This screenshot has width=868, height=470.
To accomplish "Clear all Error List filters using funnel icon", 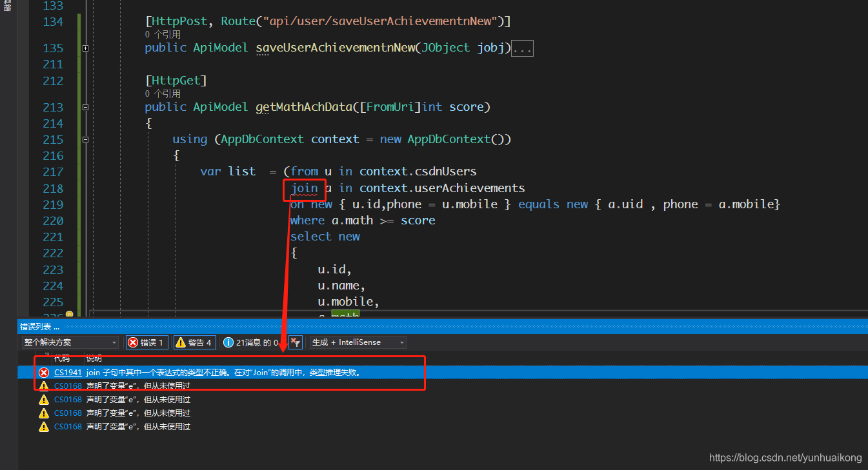I will point(295,342).
